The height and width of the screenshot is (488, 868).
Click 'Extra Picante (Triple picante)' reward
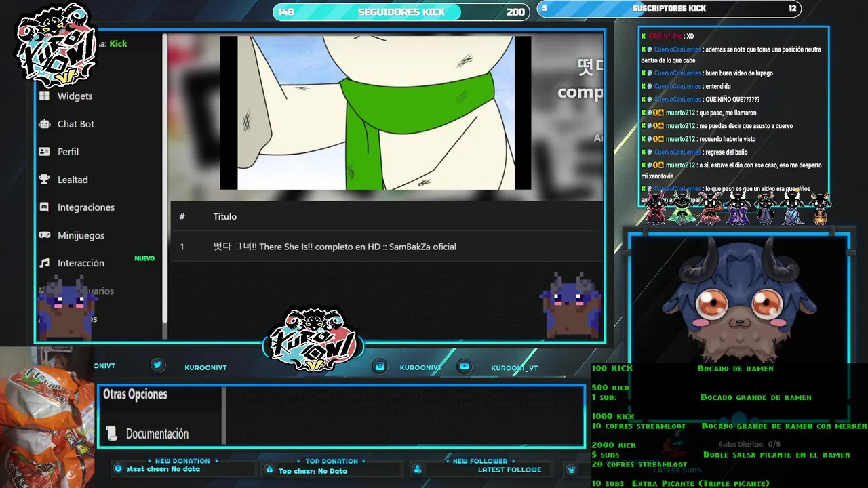(701, 483)
